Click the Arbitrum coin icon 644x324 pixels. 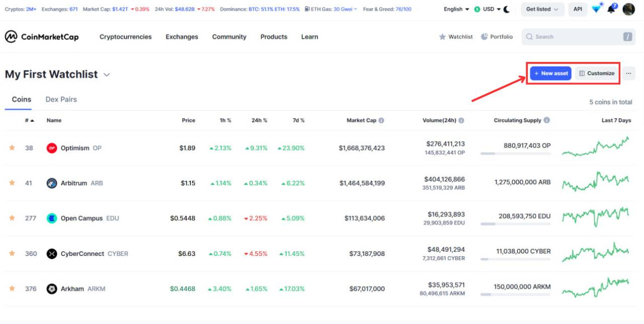click(x=52, y=183)
